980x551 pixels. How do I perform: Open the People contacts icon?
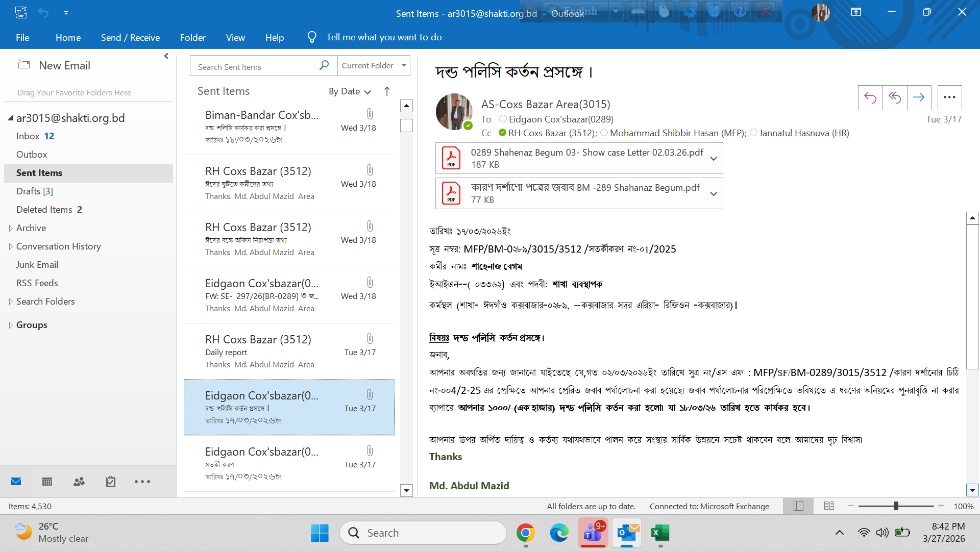coord(79,482)
